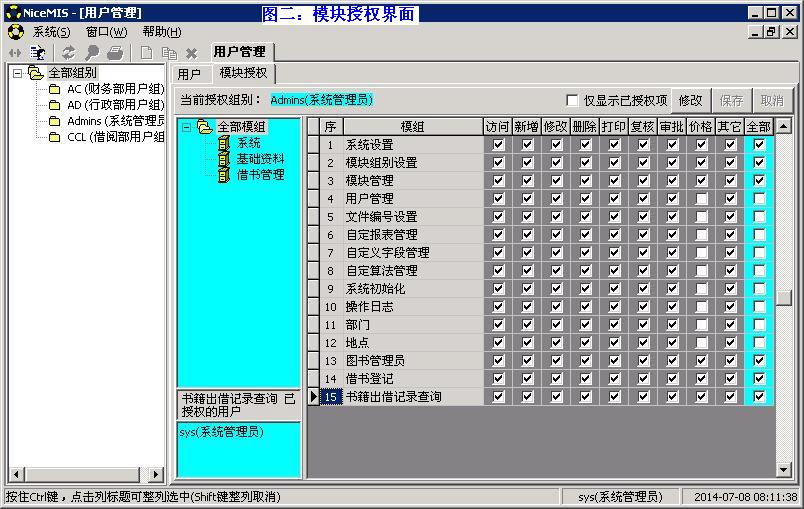
Task: Switch to the 用户 tab
Action: click(x=189, y=74)
